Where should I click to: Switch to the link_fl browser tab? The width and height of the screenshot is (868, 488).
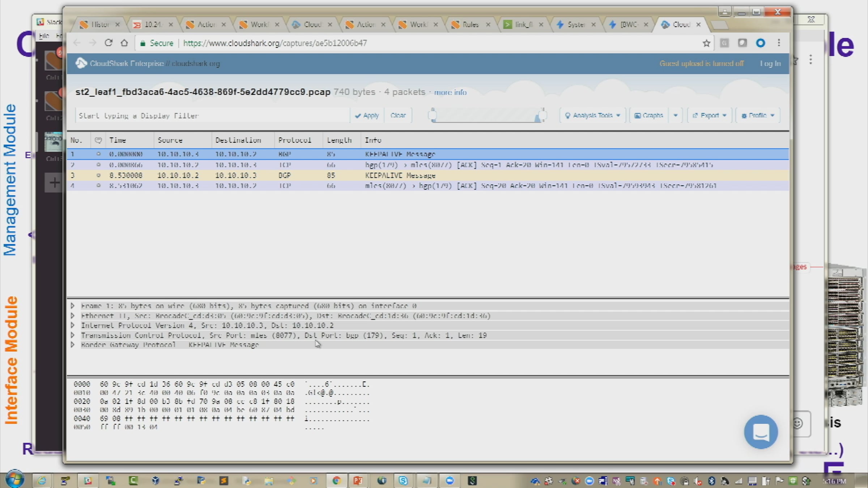pos(523,25)
